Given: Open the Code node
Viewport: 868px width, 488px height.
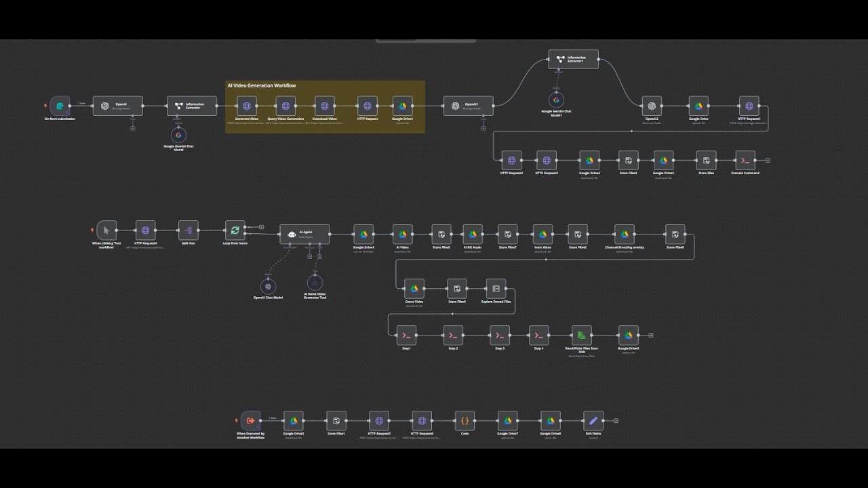Looking at the screenshot, I should pos(465,421).
